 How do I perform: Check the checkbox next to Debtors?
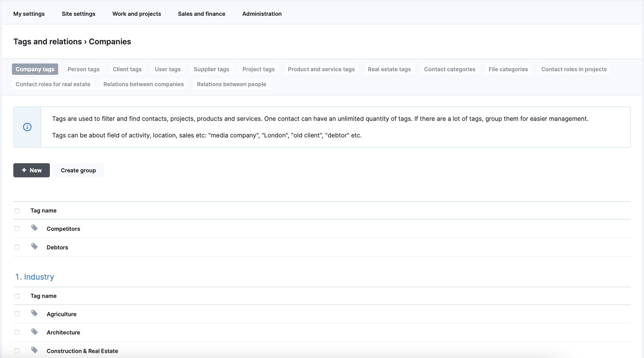tap(17, 247)
